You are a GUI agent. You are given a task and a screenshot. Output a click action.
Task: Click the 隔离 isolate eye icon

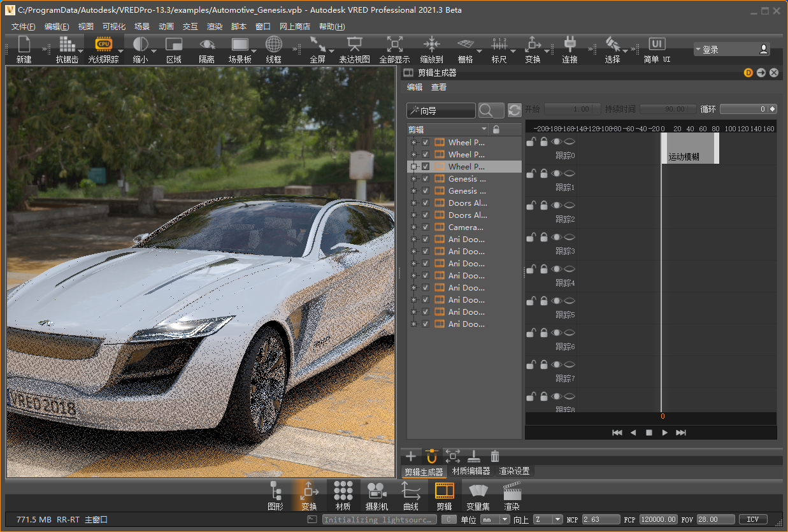tap(206, 45)
